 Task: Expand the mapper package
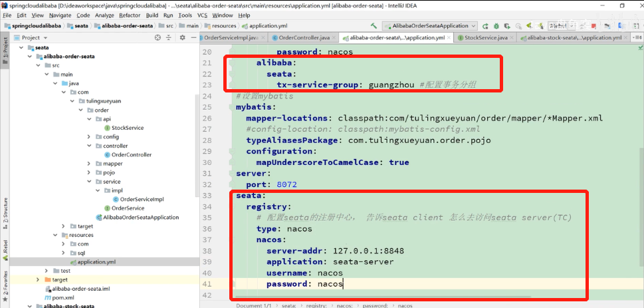click(x=89, y=163)
